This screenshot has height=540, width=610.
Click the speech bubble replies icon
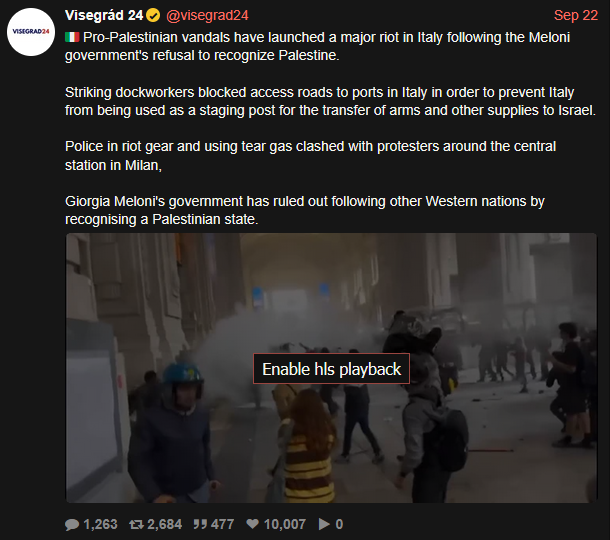pyautogui.click(x=72, y=524)
